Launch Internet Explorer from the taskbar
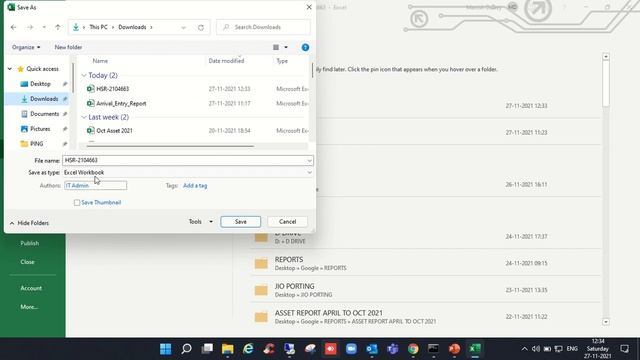The height and width of the screenshot is (360, 640). 248,349
